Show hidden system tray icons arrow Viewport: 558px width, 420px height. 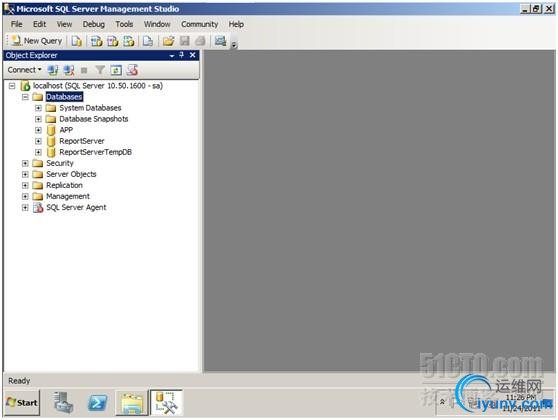[x=442, y=402]
